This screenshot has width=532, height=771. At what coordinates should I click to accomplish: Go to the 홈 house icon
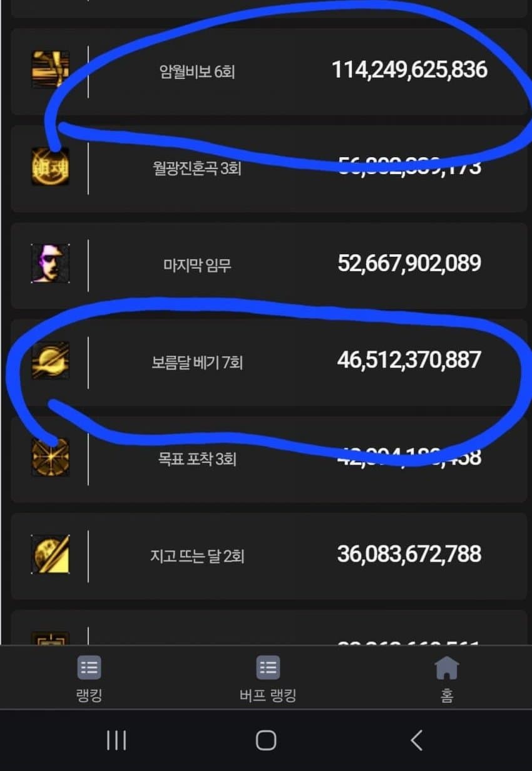coord(447,668)
